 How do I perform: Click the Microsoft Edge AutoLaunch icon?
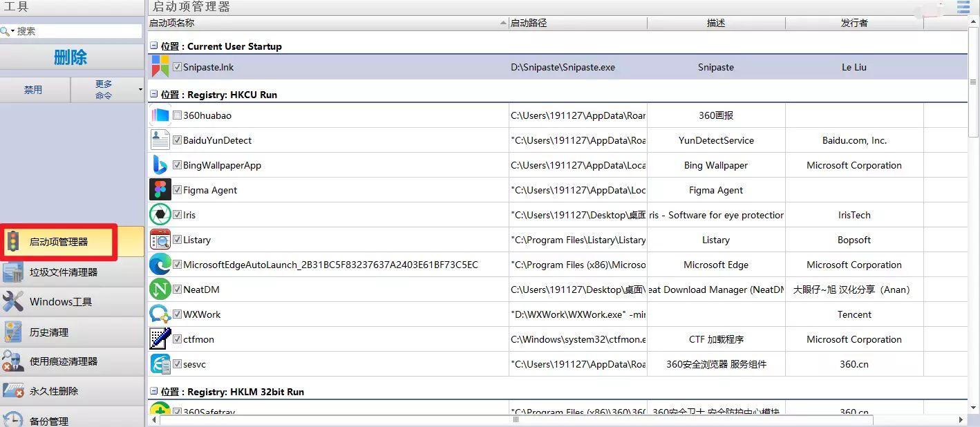click(160, 265)
